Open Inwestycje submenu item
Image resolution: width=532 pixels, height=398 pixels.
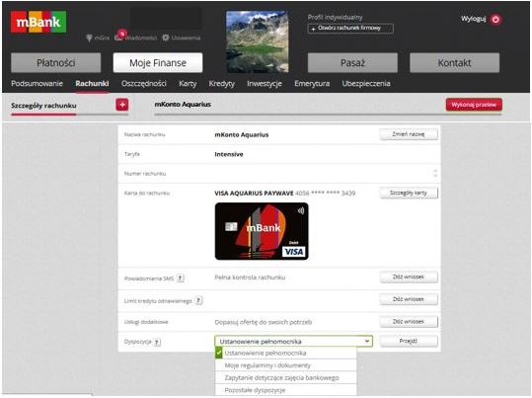(x=265, y=84)
